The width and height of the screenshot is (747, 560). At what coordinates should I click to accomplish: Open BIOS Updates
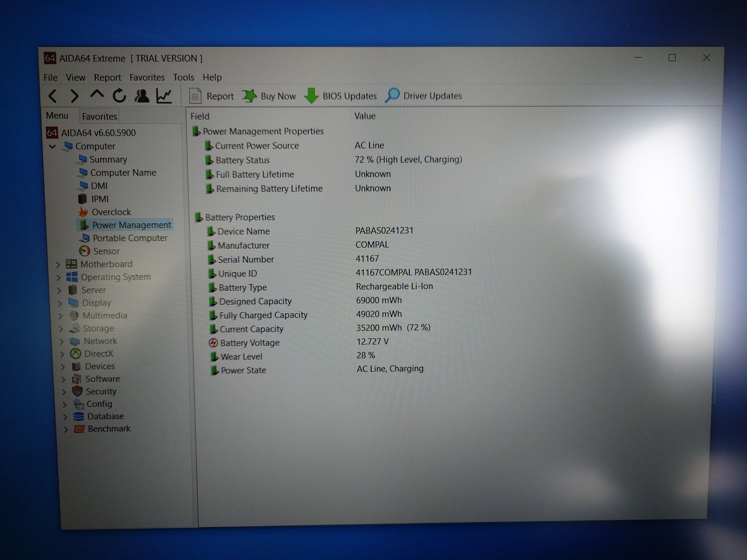tap(341, 96)
